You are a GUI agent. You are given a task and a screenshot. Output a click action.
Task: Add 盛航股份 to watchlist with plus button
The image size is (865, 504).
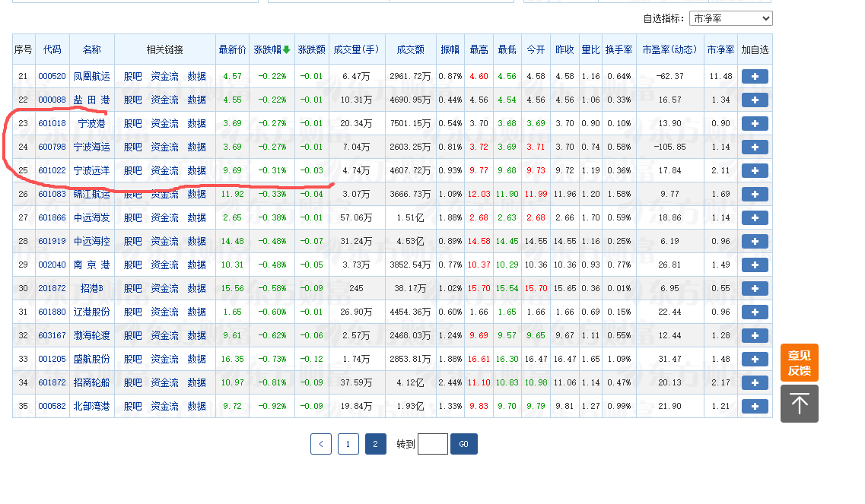tap(755, 359)
